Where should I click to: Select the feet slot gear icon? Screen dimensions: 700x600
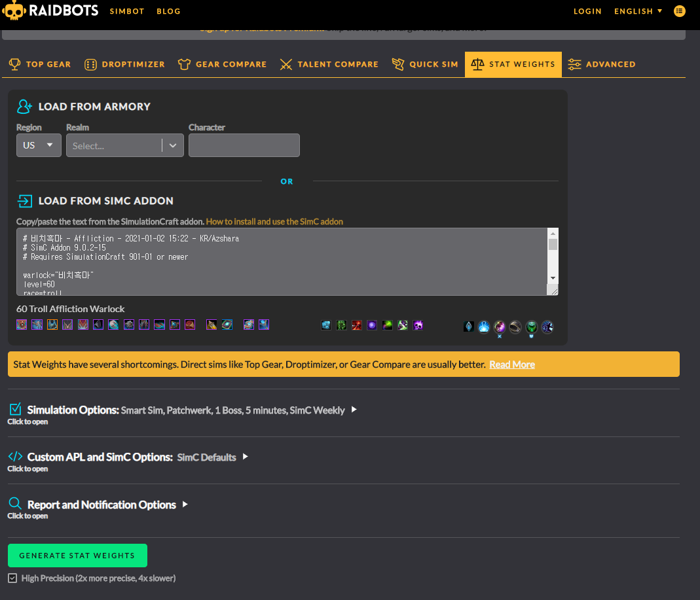pos(159,325)
